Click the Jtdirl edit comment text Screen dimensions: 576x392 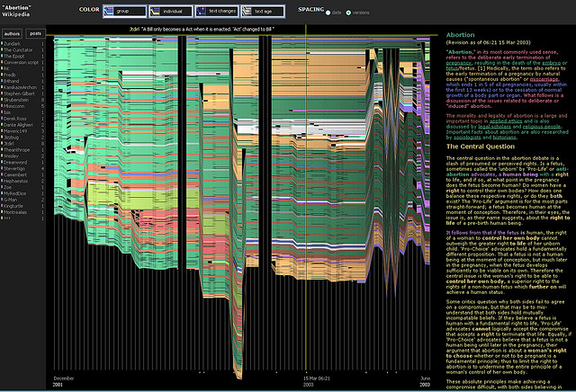[202, 29]
